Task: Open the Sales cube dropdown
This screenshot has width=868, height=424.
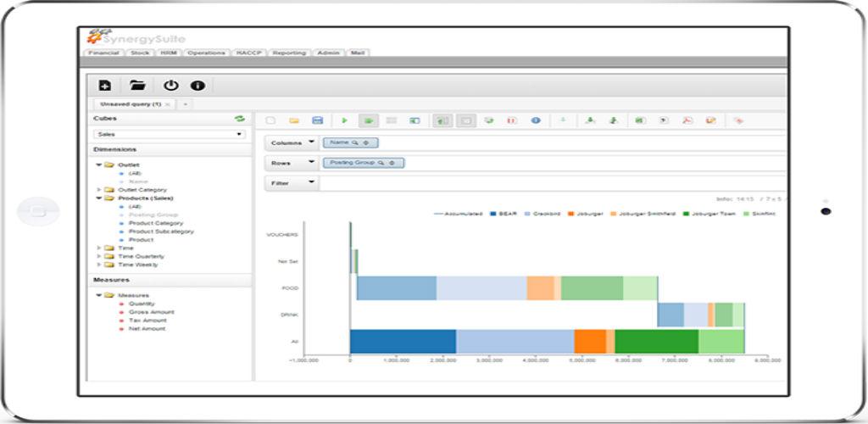Action: [x=170, y=135]
